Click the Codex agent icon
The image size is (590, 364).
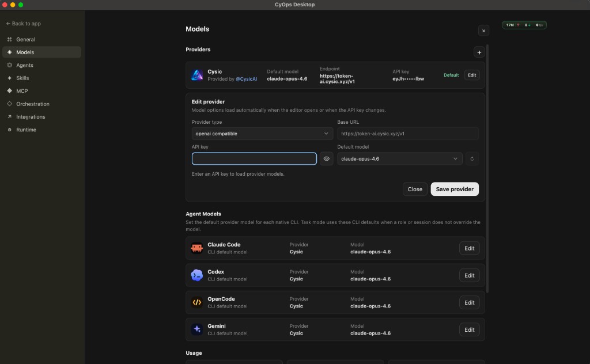(197, 275)
